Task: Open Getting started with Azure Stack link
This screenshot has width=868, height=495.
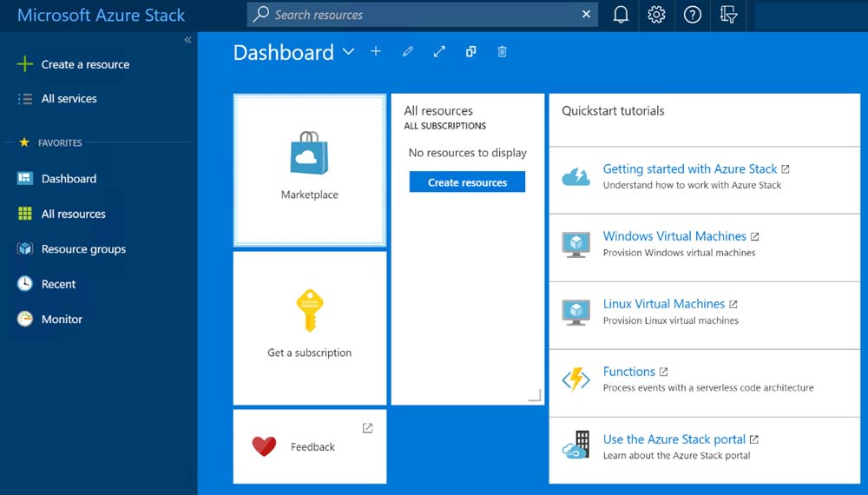Action: (690, 169)
